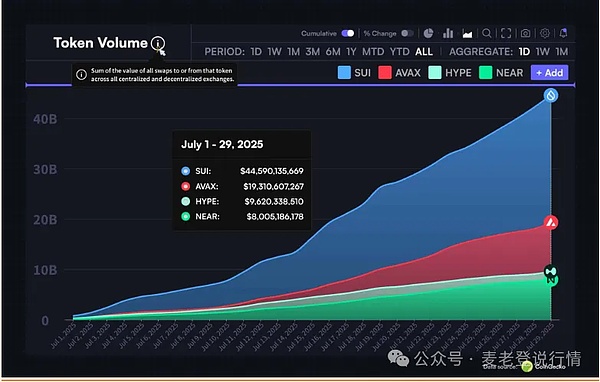Click the blue SUI legend swatch
This screenshot has width=600, height=382.
pos(344,73)
